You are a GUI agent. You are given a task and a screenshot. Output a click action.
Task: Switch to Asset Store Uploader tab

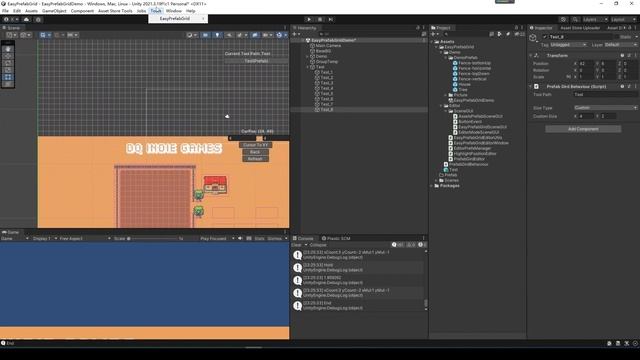coord(580,28)
